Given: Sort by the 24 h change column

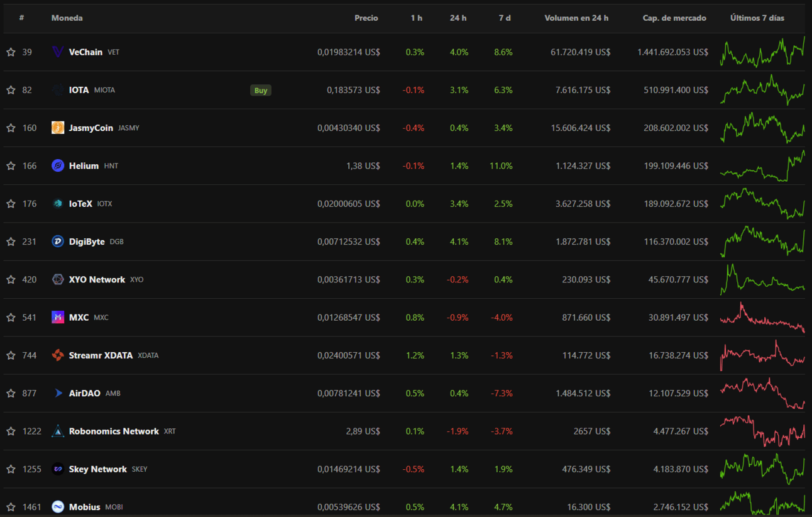Looking at the screenshot, I should click(x=458, y=18).
